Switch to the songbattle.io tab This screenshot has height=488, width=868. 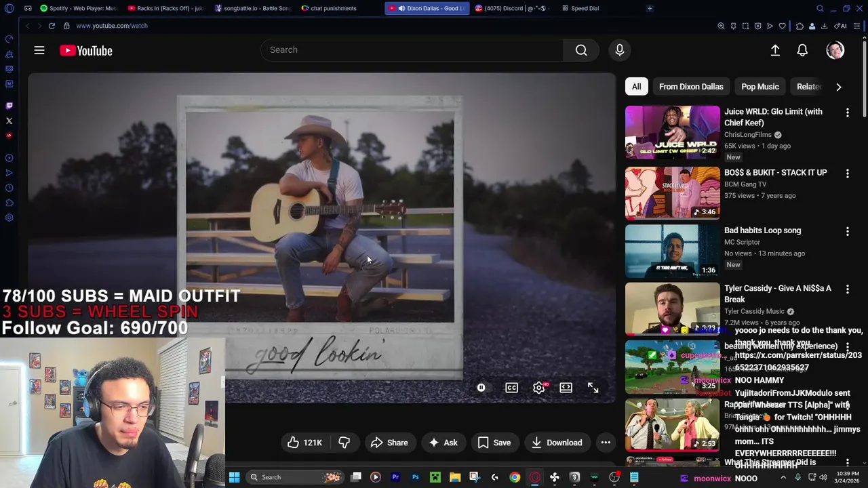tap(252, 8)
